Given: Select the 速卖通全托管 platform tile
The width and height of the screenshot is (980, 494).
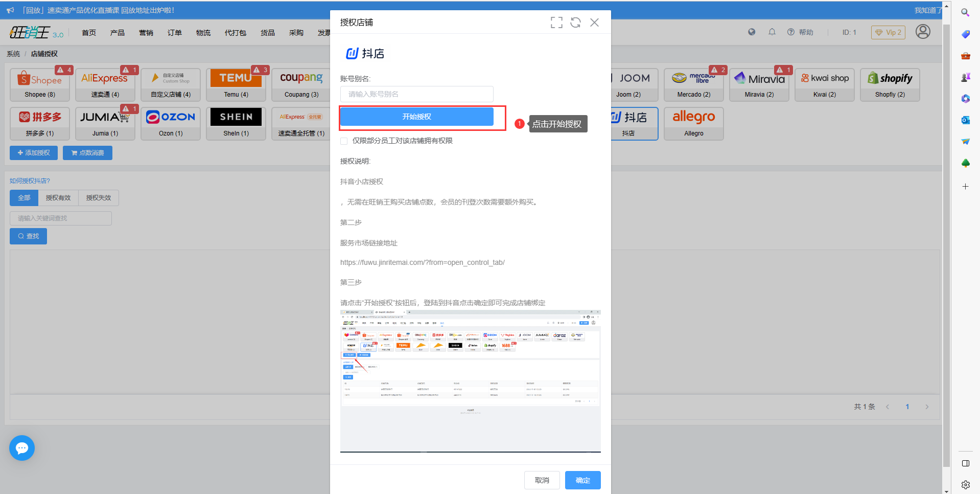Looking at the screenshot, I should 301,124.
